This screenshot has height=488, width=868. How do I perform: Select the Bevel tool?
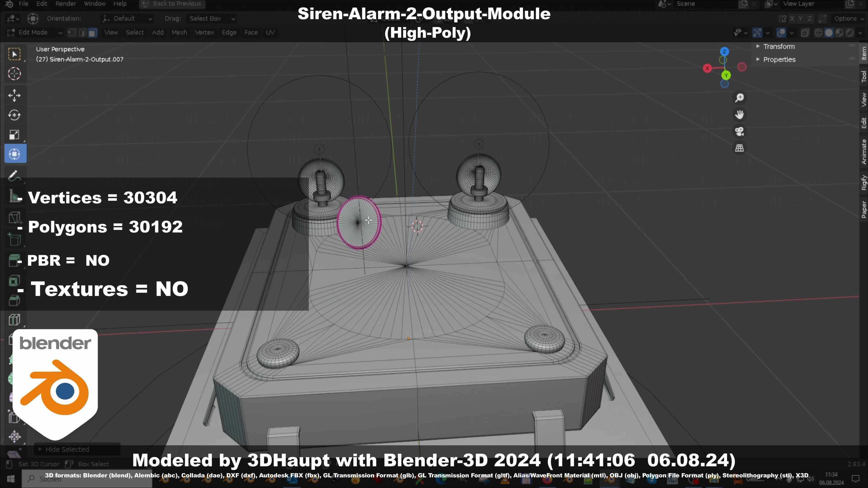pos(14,300)
